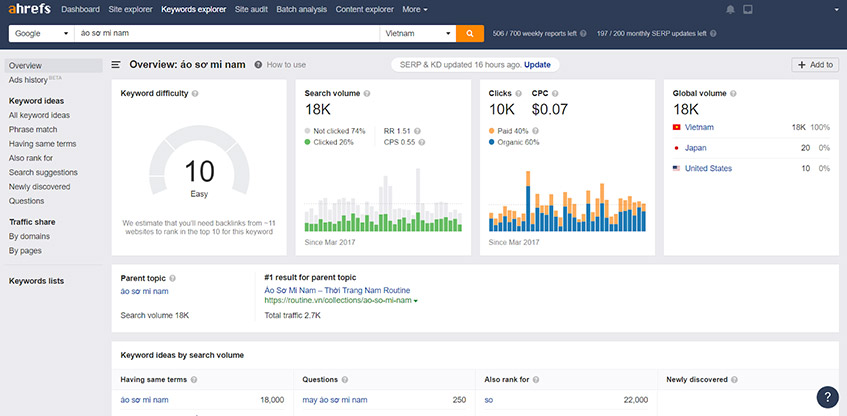Screen dimensions: 847x416
Task: Click United States in Global volume list
Action: coord(708,169)
